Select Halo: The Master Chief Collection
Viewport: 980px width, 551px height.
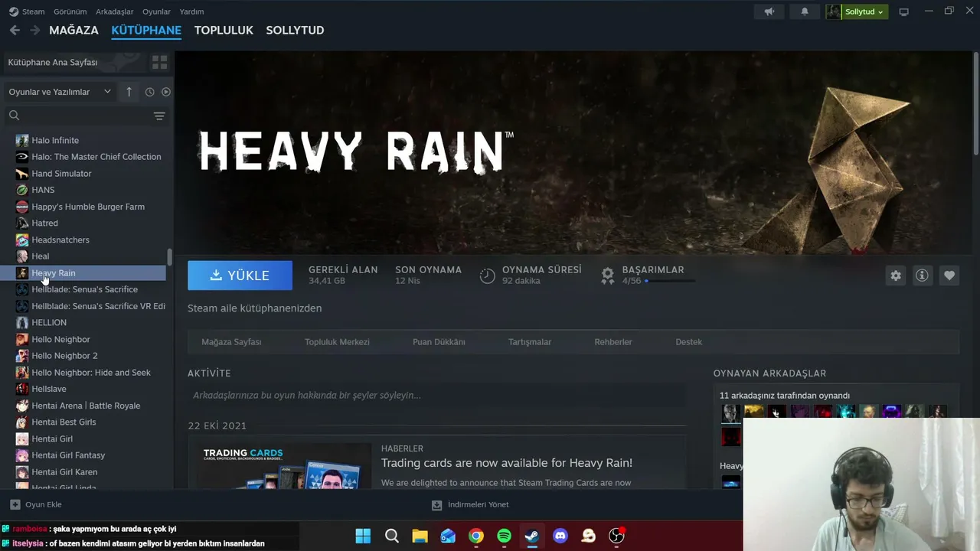click(x=96, y=157)
